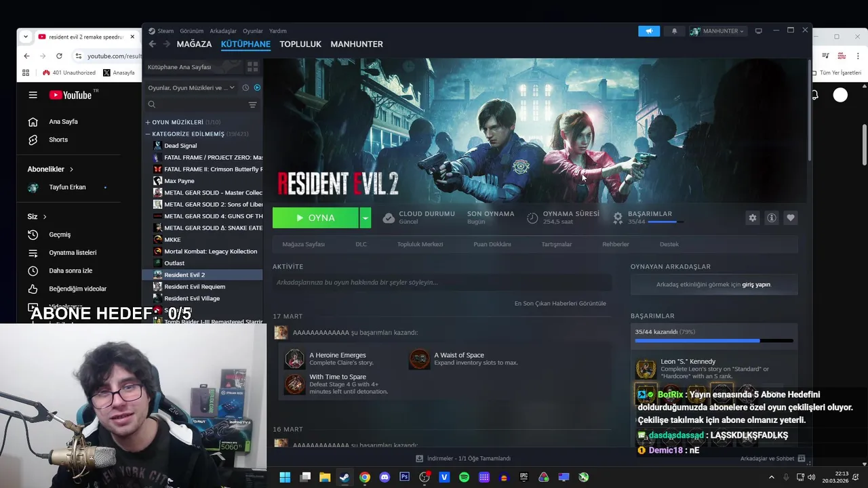Open Arkadaşlar menu
The width and height of the screenshot is (868, 488).
click(223, 31)
